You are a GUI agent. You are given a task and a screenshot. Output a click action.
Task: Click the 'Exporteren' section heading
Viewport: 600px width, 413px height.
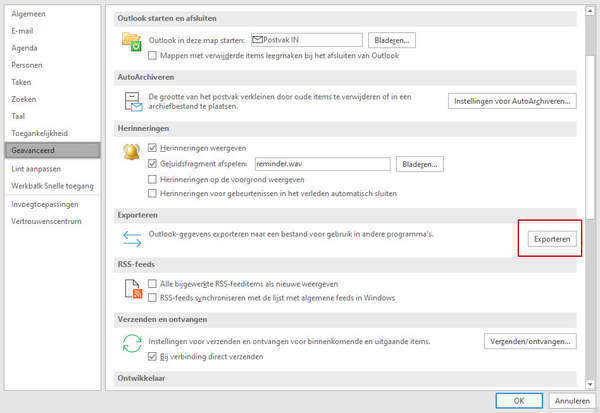tap(137, 215)
